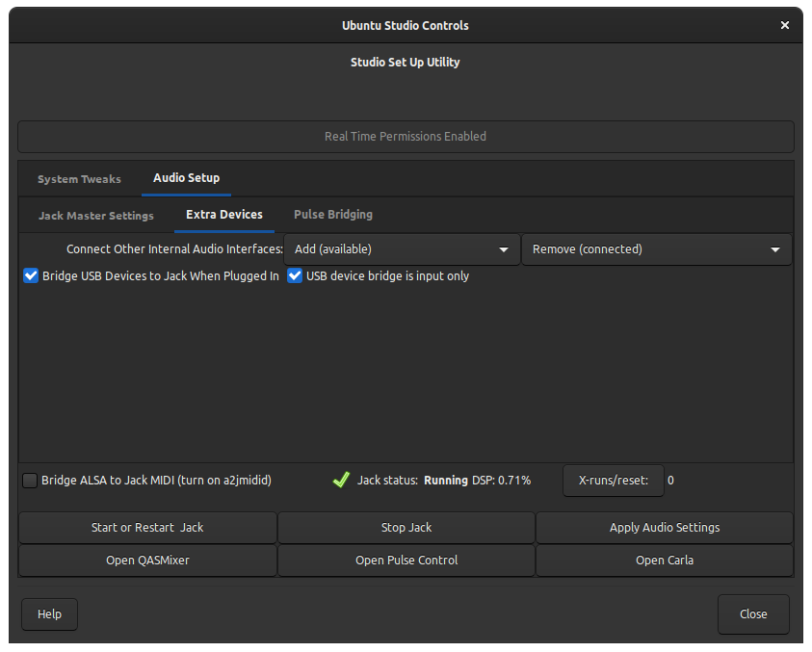Launch Carla via Open Carla button
Viewport: 812px width, 652px height.
pos(665,560)
